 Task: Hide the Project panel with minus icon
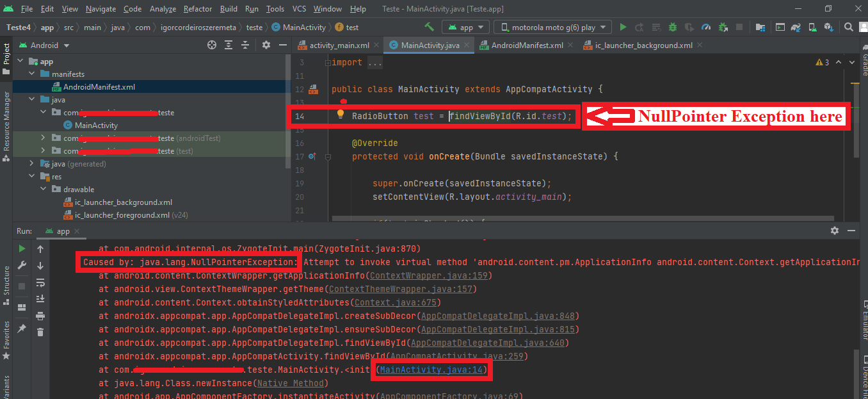point(282,45)
